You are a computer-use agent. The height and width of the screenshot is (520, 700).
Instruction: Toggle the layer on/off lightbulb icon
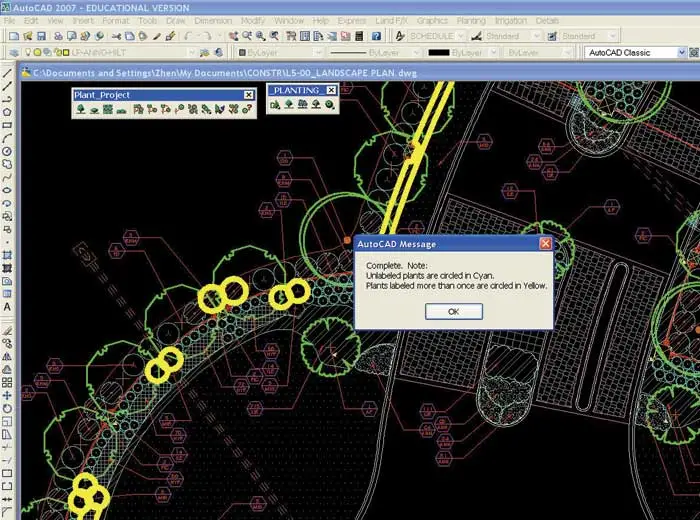(x=28, y=52)
